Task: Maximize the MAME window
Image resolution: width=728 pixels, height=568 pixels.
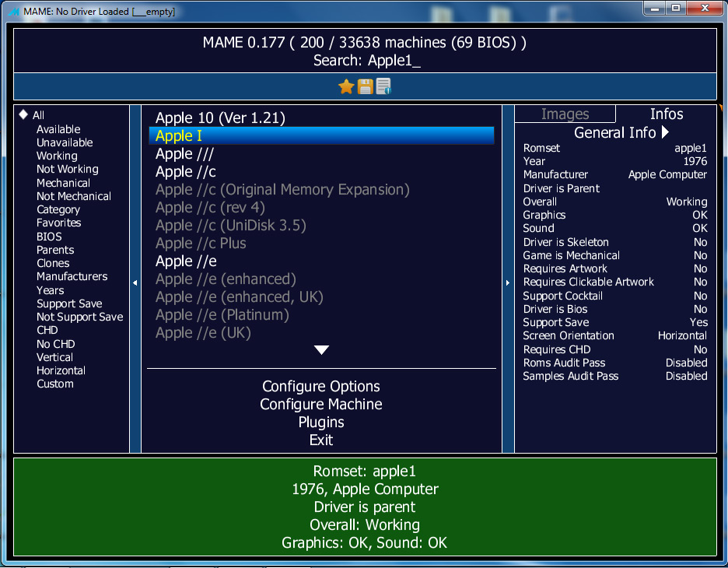Action: tap(676, 9)
